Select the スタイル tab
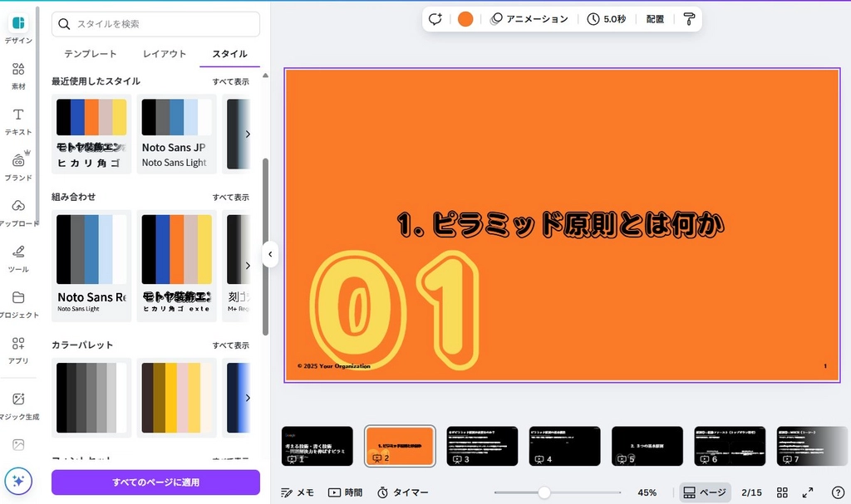Screen dimensions: 851x504 [x=229, y=54]
